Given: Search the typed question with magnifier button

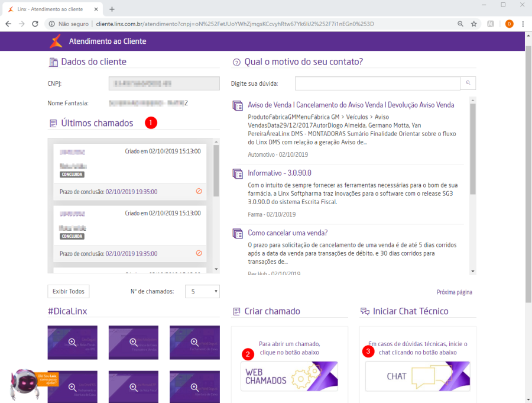Looking at the screenshot, I should [468, 83].
